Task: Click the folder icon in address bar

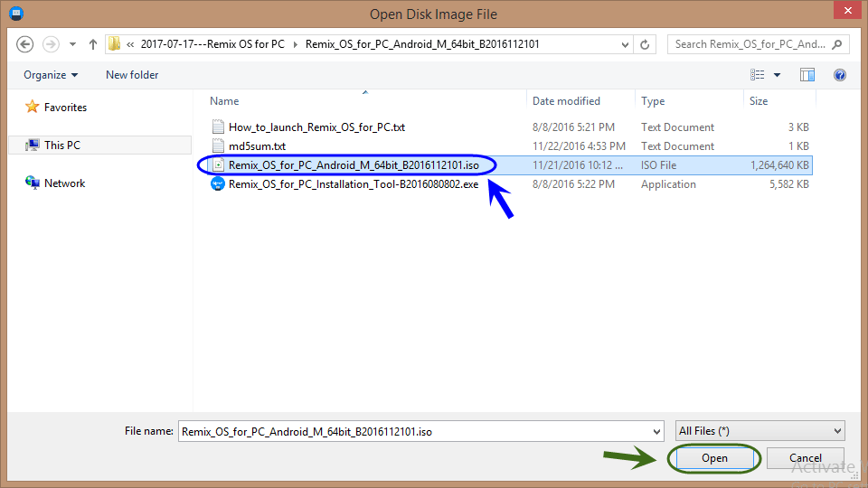Action: point(115,43)
